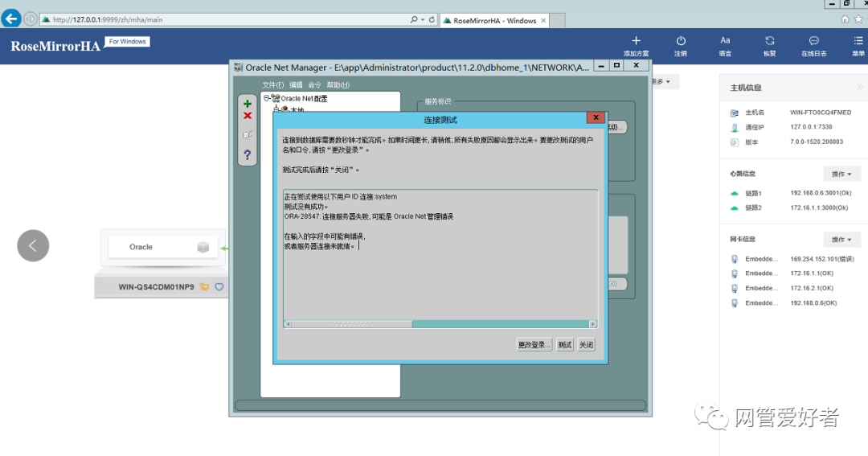Click the 172.16.1.1:3000(Ok) link value
The height and width of the screenshot is (456, 868).
click(819, 207)
